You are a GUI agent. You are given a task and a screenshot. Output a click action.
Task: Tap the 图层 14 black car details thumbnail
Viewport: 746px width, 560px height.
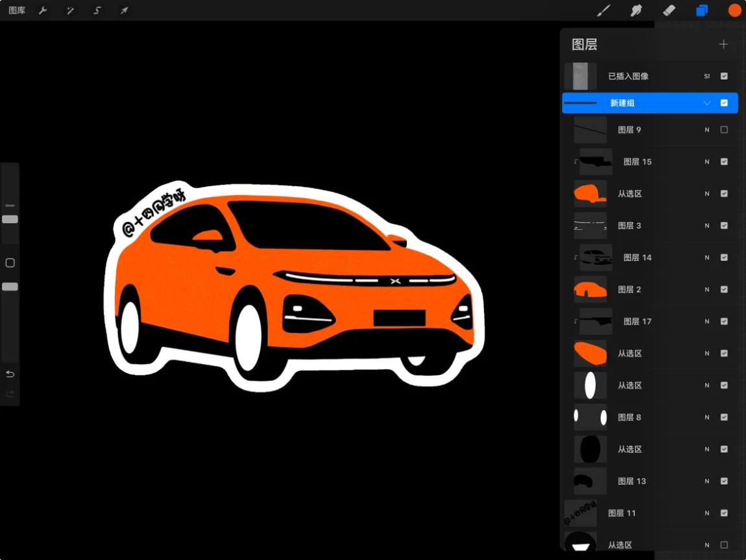(x=596, y=258)
